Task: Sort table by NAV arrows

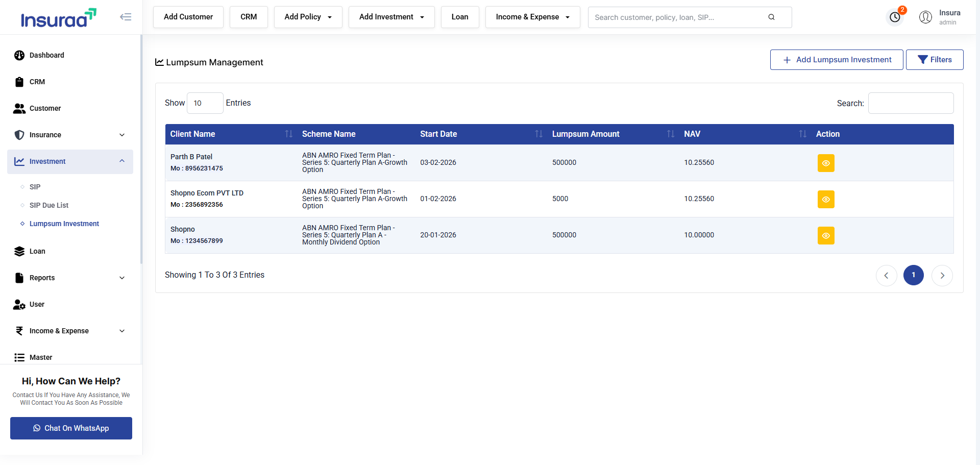Action: pyautogui.click(x=802, y=134)
